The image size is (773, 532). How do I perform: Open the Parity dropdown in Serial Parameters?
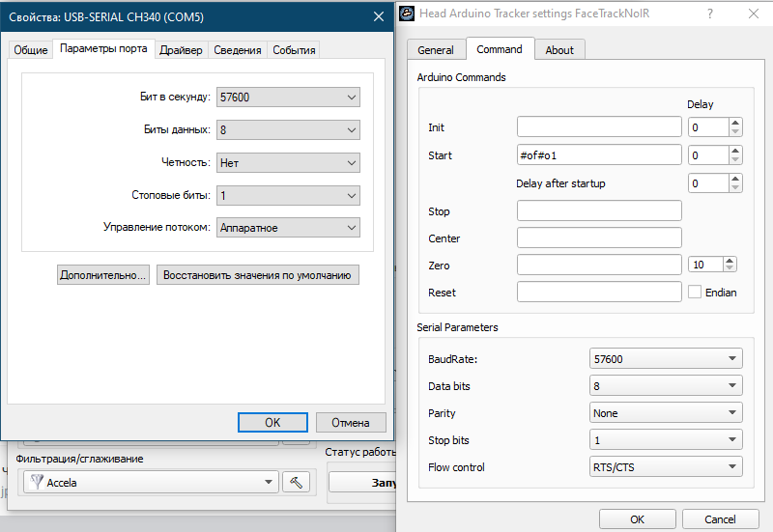[666, 413]
